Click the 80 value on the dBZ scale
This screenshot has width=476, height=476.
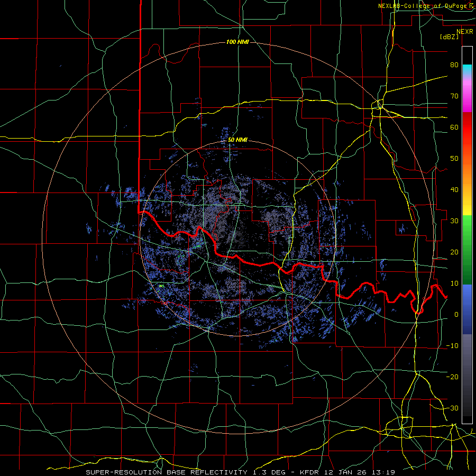pyautogui.click(x=454, y=65)
